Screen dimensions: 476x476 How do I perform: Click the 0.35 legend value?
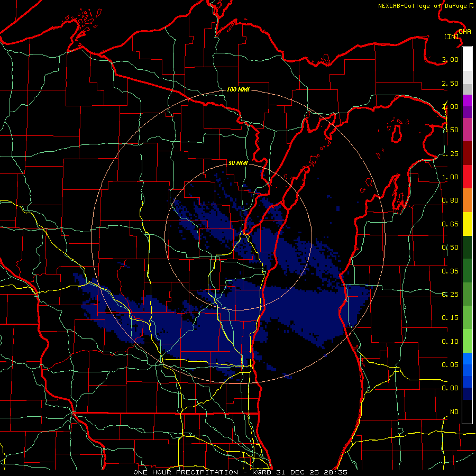tap(450, 271)
